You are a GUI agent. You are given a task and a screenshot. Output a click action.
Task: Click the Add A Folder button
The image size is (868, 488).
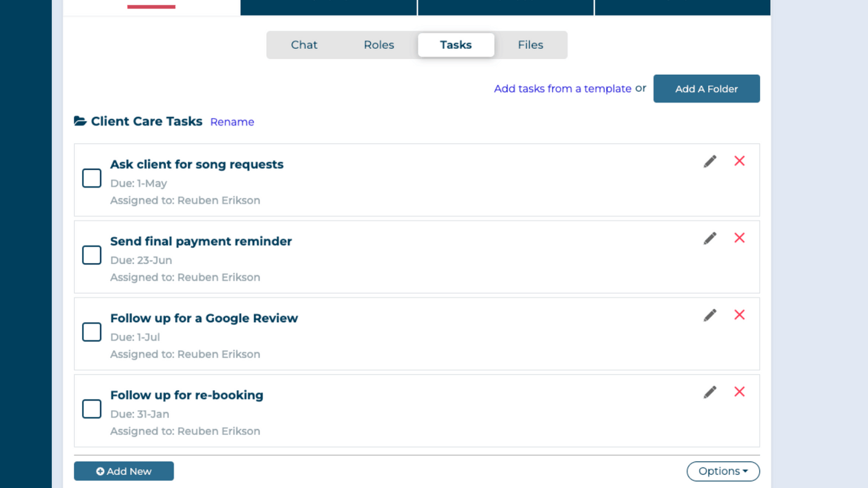tap(706, 88)
